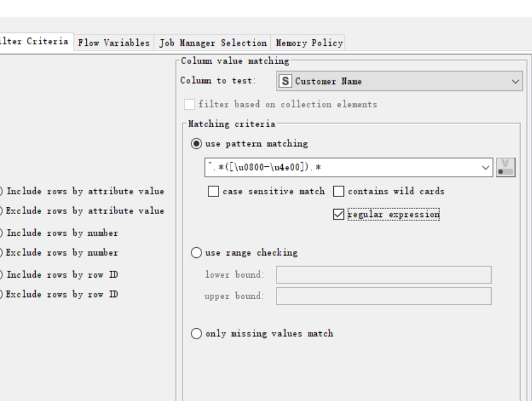
Task: Click inside the regex pattern text field
Action: point(341,168)
